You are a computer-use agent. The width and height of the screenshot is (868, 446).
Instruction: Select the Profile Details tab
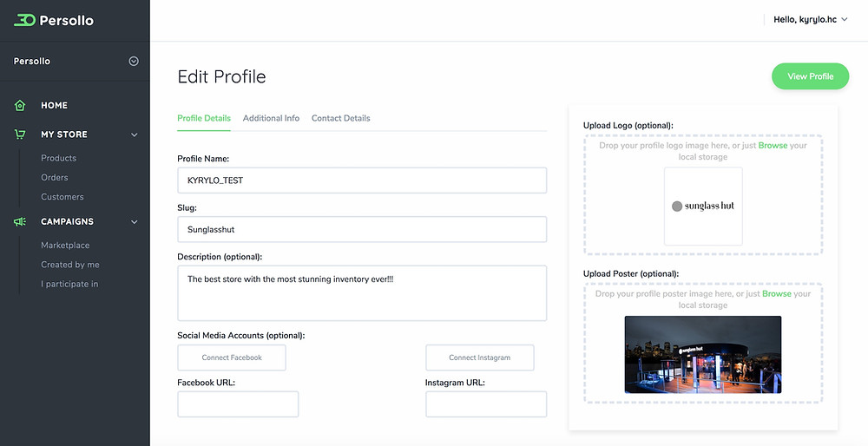(x=204, y=118)
